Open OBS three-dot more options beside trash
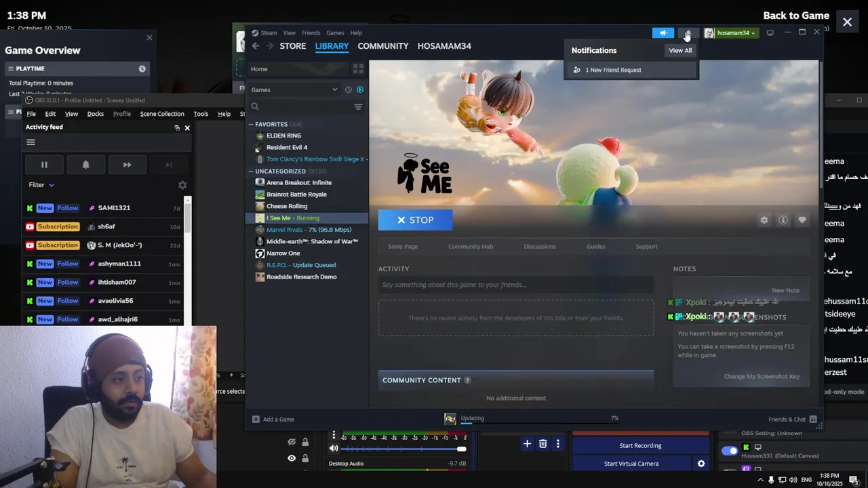The width and height of the screenshot is (868, 488). tap(558, 444)
